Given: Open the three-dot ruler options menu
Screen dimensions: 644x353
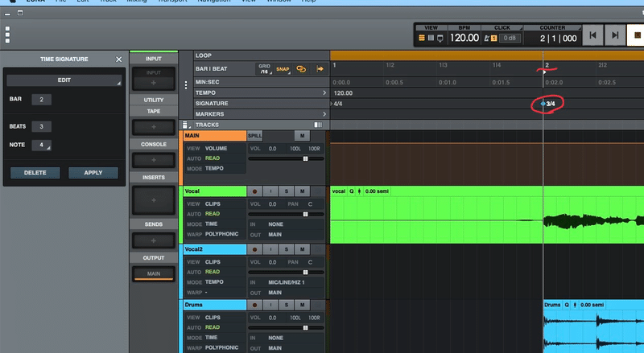Looking at the screenshot, I should click(186, 84).
